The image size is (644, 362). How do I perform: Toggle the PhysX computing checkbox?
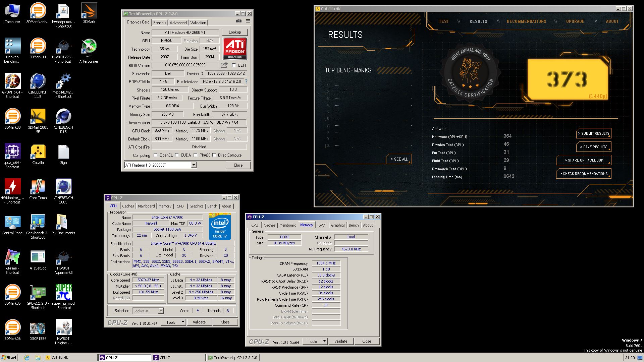click(196, 155)
